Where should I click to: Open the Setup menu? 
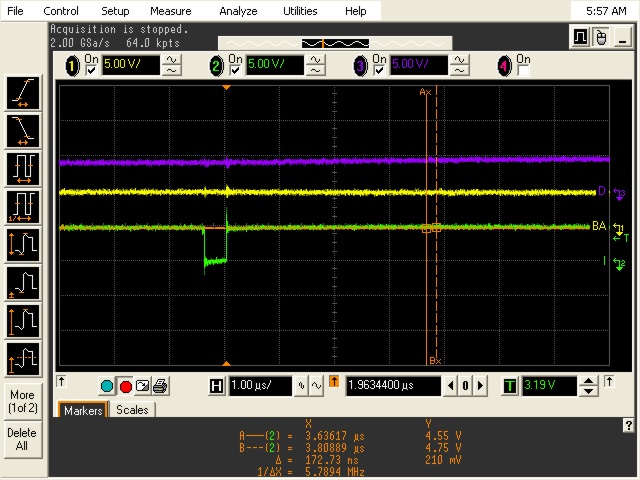coord(115,11)
